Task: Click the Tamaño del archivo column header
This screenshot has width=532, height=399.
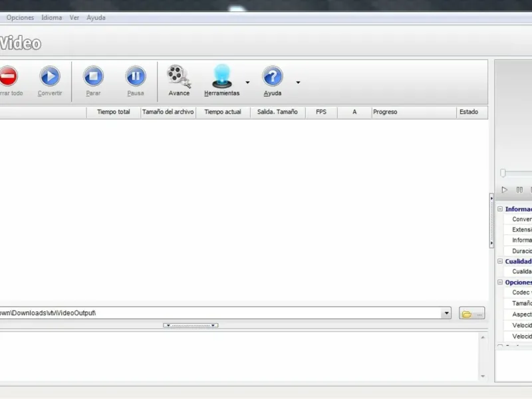Action: (168, 112)
